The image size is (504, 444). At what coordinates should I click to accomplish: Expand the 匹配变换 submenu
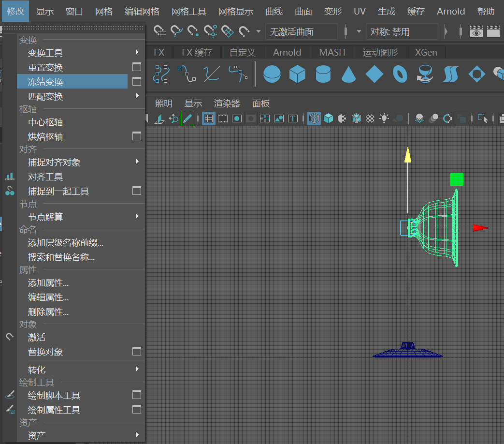[x=137, y=96]
